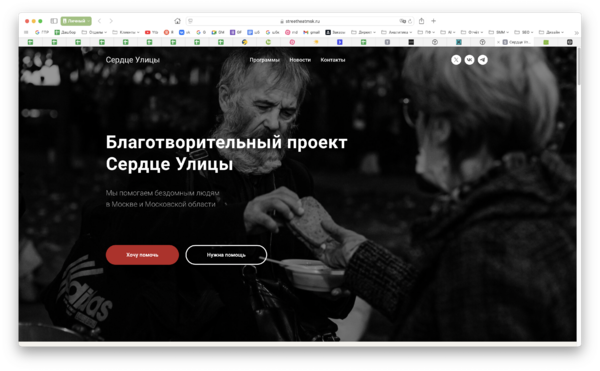The height and width of the screenshot is (371, 600).
Task: Open the Личный profile dropdown
Action: (x=76, y=21)
